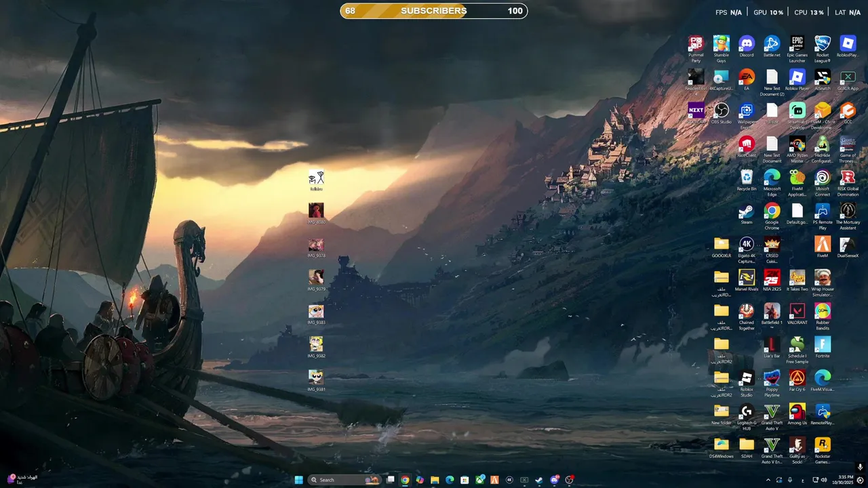Open the Windows Start menu
The image size is (868, 488).
click(x=299, y=480)
